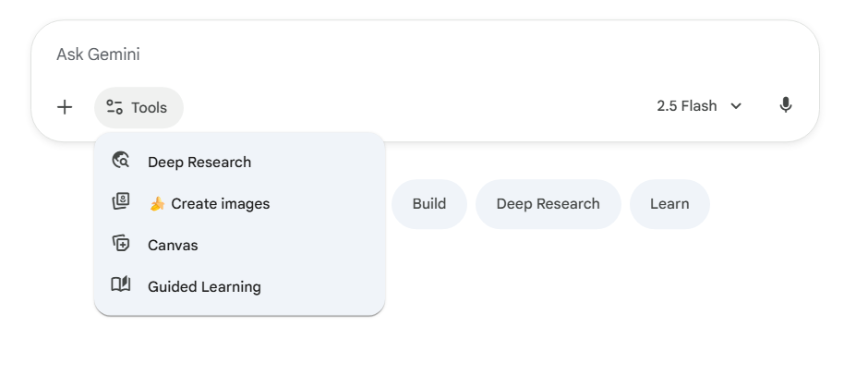Click the Deep Research magnifier icon in menu

121,161
